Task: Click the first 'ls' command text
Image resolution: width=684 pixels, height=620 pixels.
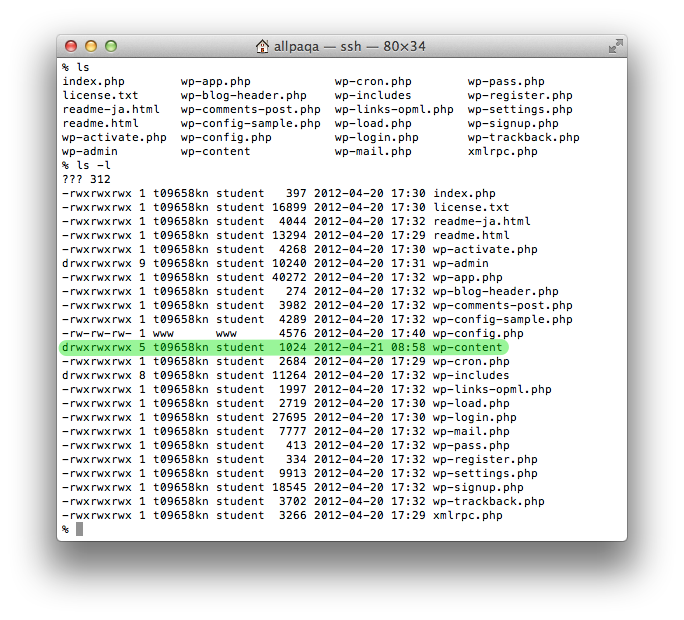Action: click(x=83, y=67)
